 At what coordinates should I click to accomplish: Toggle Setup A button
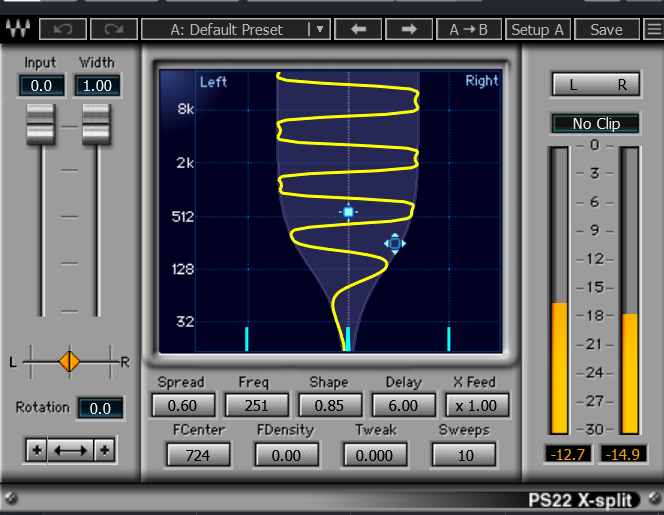[x=538, y=29]
